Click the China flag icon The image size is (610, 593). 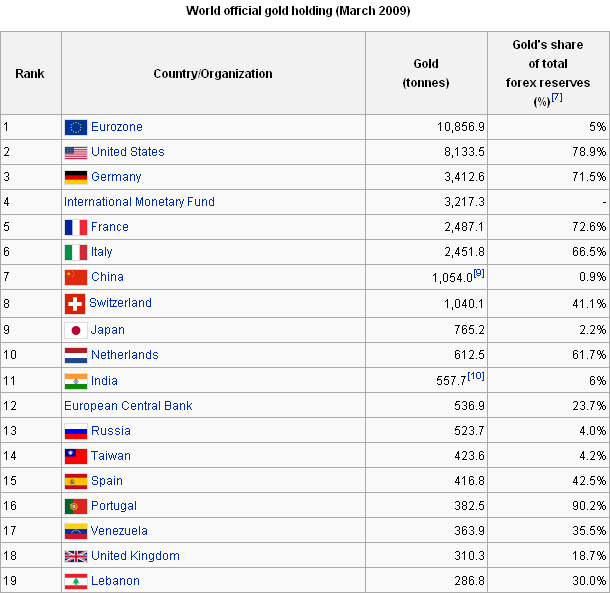click(x=76, y=277)
